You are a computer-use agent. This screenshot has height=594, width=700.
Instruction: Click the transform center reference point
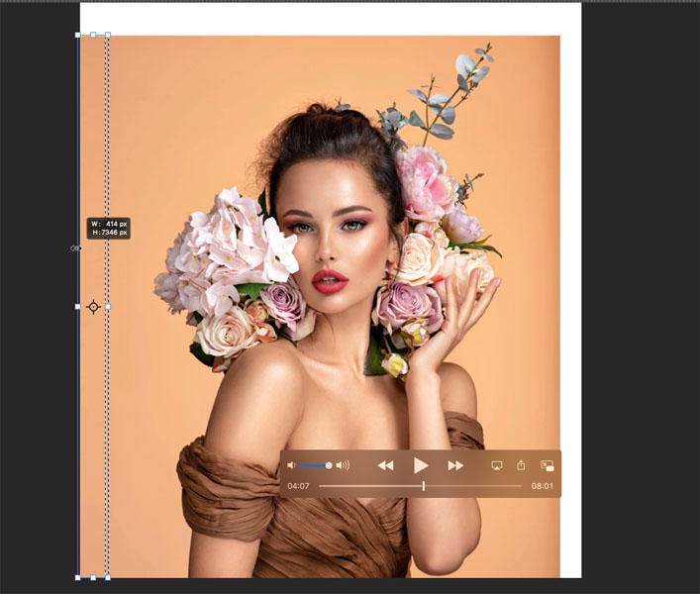point(93,307)
